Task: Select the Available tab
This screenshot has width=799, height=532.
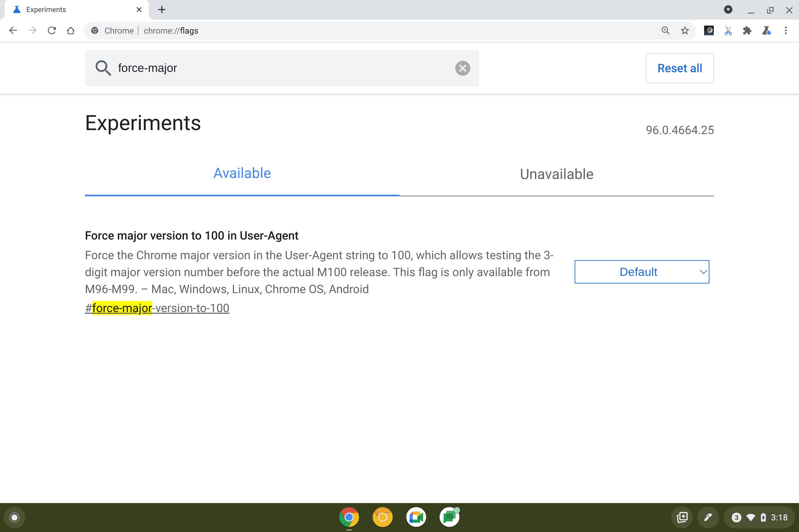Action: [242, 173]
